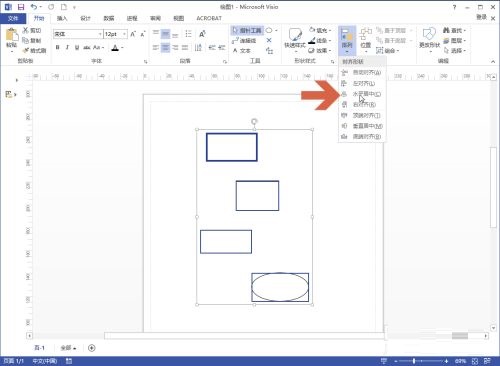
Task: Click the Increase font size icon
Action: (133, 34)
